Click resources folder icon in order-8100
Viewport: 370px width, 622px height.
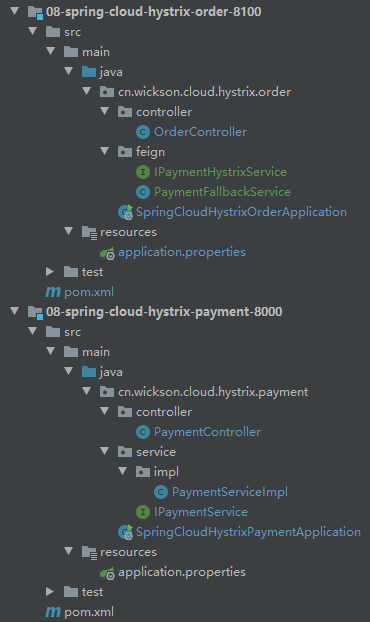click(89, 232)
